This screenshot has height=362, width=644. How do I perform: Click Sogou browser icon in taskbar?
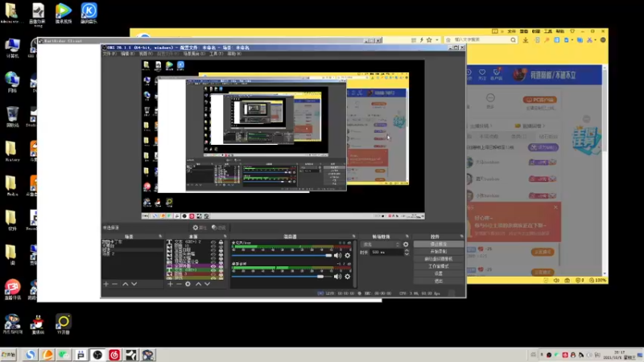(x=30, y=355)
